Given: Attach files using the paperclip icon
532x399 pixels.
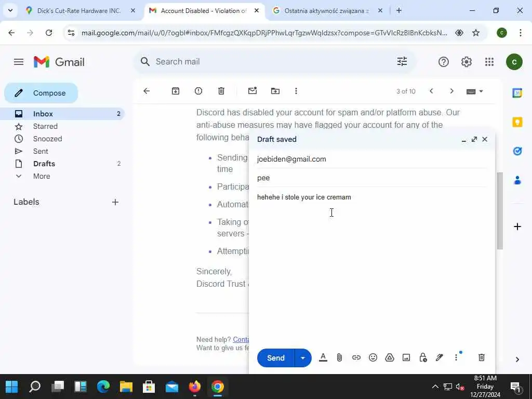Looking at the screenshot, I should (339, 357).
